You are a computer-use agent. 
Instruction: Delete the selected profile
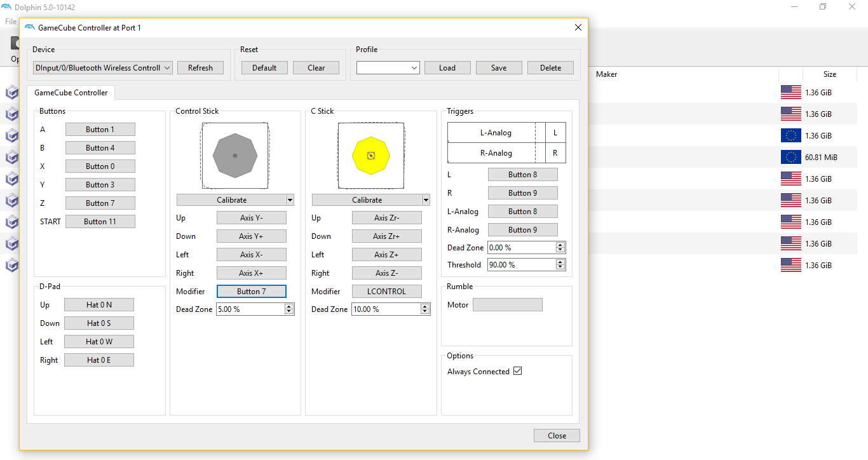point(550,67)
